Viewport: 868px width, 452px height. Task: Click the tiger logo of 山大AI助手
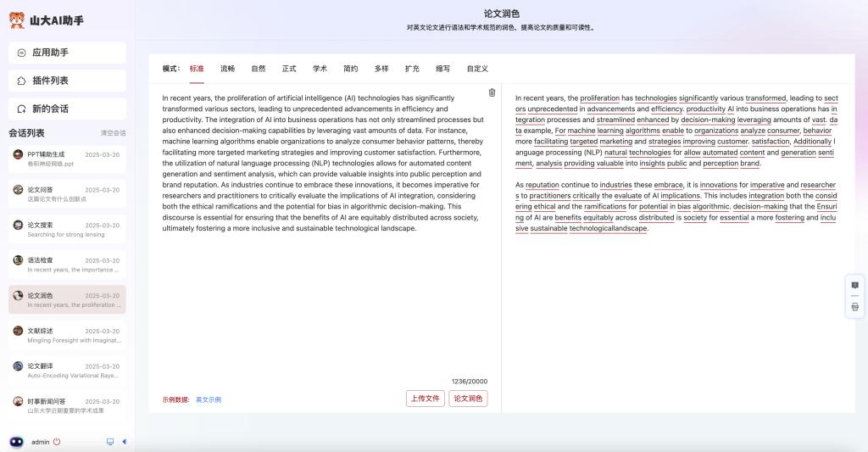[17, 20]
